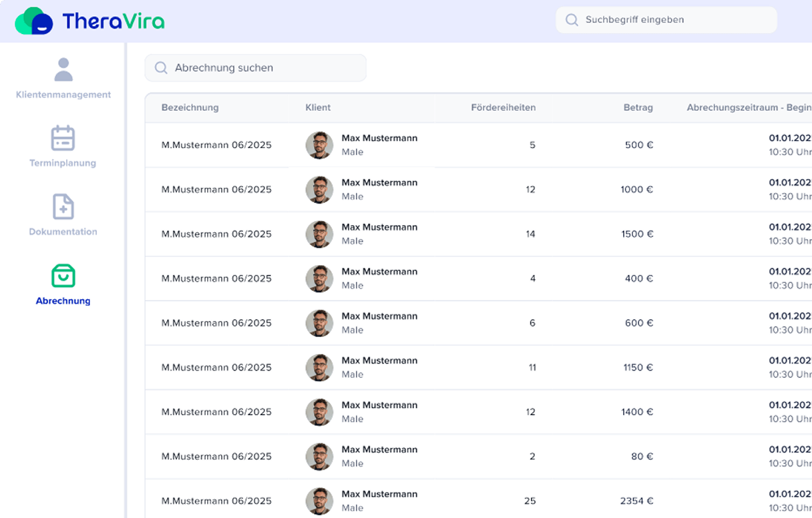This screenshot has height=518, width=812.
Task: Open Klientenmanagement via the person icon
Action: pyautogui.click(x=63, y=69)
